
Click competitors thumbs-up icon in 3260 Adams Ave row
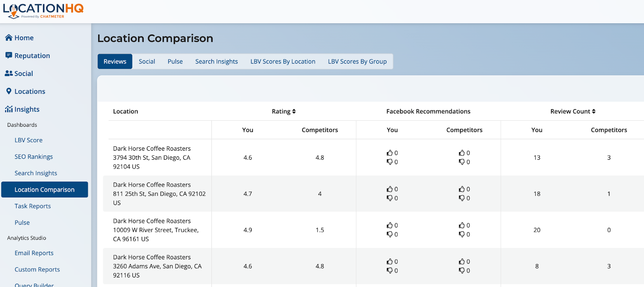[462, 261]
